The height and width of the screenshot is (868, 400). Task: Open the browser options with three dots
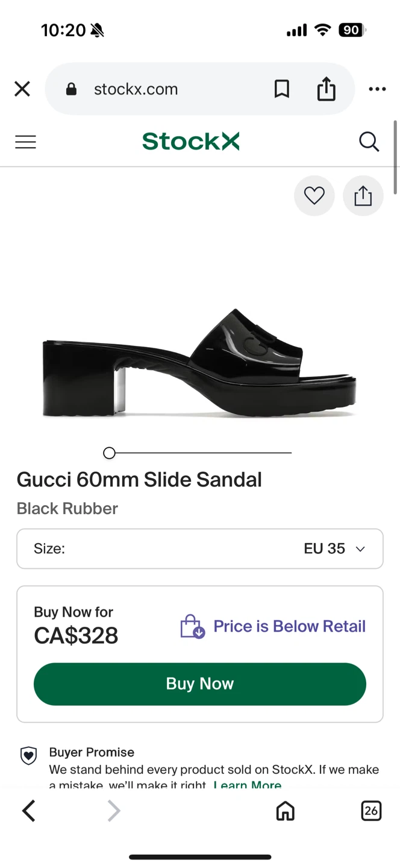tap(377, 89)
